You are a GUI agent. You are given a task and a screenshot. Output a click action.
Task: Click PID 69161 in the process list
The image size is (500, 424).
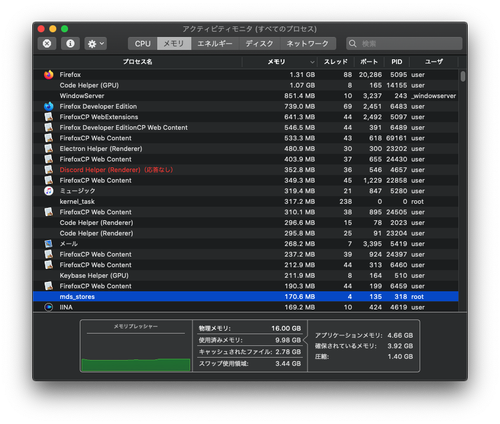coord(396,138)
